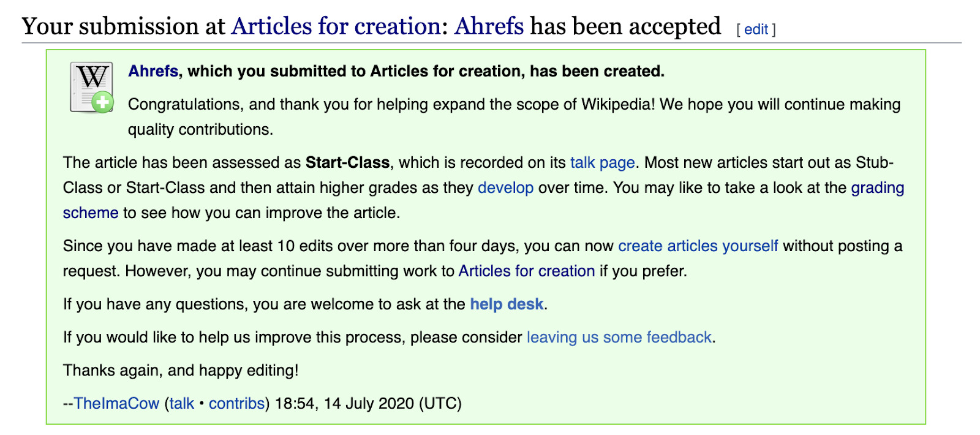The width and height of the screenshot is (980, 435).
Task: Open the bold Ahrefs link inside green box
Action: [153, 71]
